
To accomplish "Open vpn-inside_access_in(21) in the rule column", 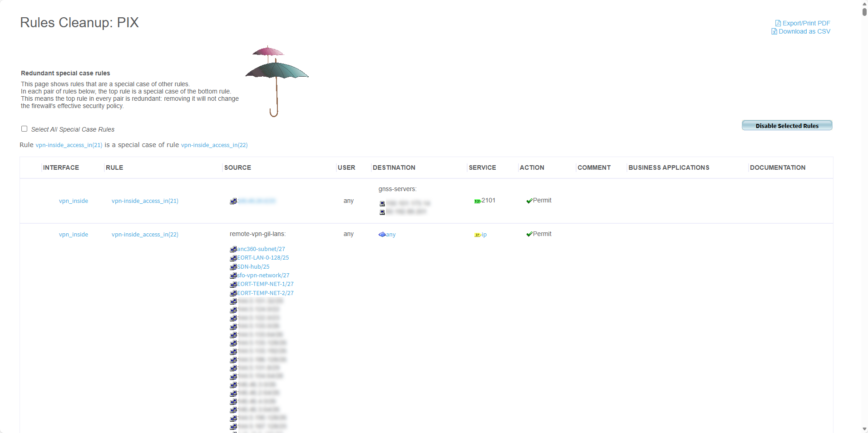I will tap(145, 201).
